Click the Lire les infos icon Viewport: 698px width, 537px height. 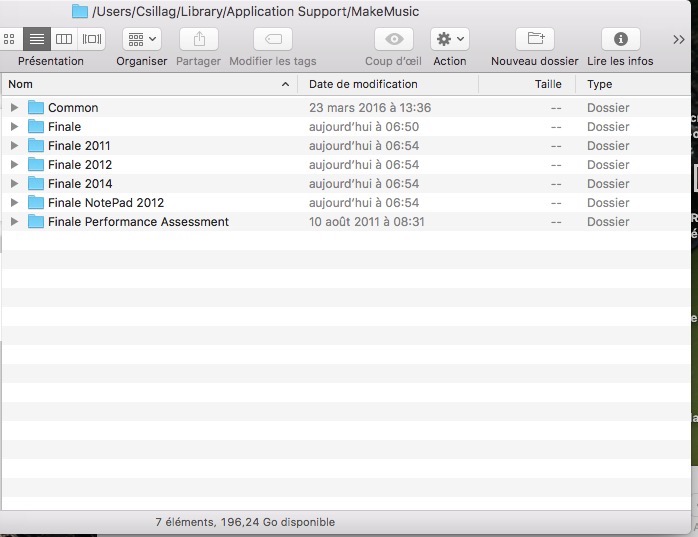pyautogui.click(x=620, y=39)
